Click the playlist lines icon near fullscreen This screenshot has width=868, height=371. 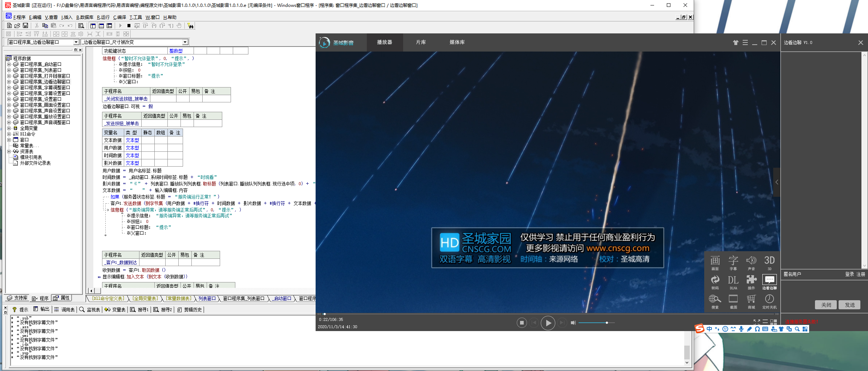[x=765, y=322]
